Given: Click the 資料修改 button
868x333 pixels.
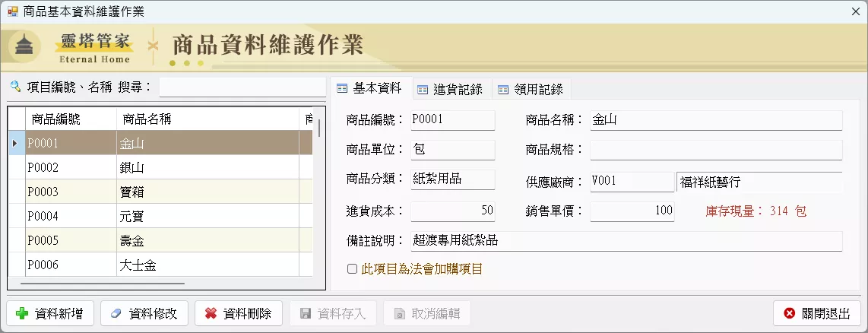Looking at the screenshot, I should pos(144,313).
